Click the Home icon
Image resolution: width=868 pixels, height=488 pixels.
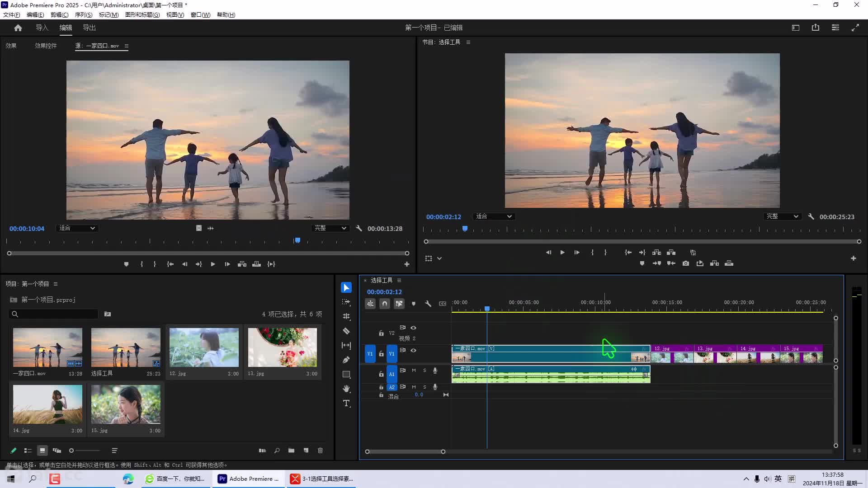pyautogui.click(x=18, y=28)
